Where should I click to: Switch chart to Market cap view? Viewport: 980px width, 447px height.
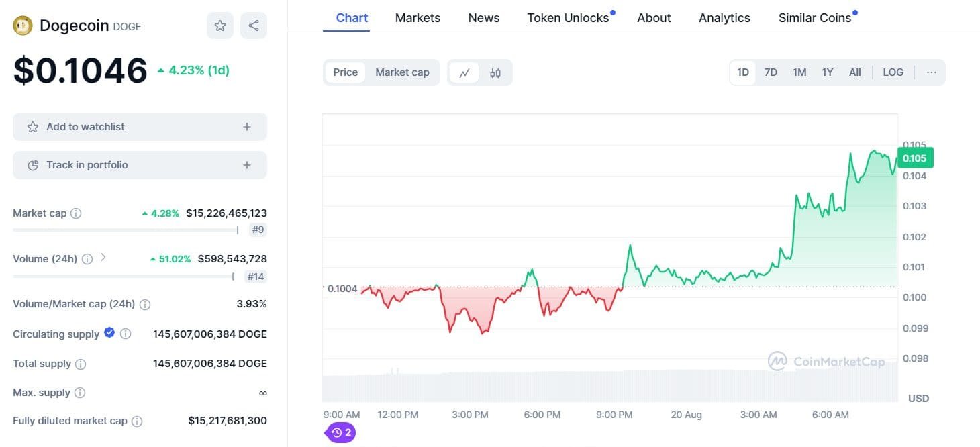tap(403, 72)
